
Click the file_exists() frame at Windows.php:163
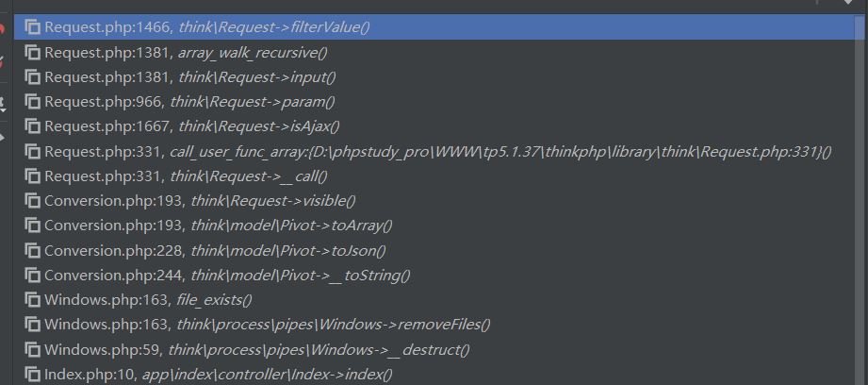435,300
